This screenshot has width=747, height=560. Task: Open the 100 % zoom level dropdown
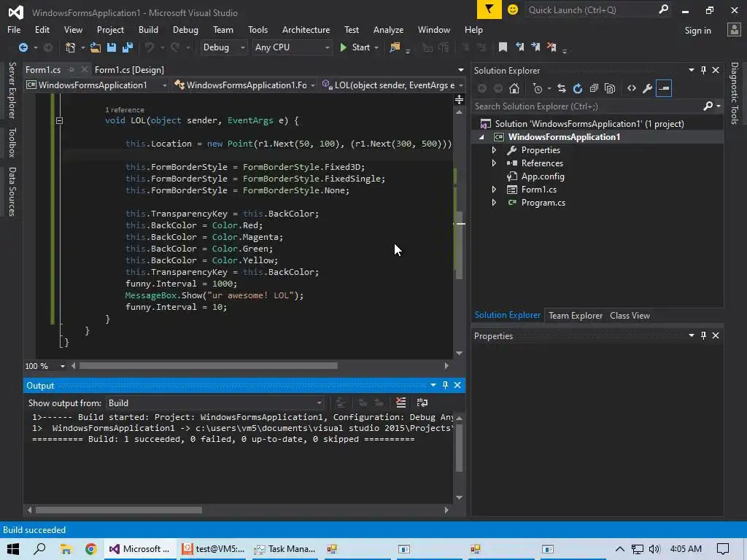63,366
